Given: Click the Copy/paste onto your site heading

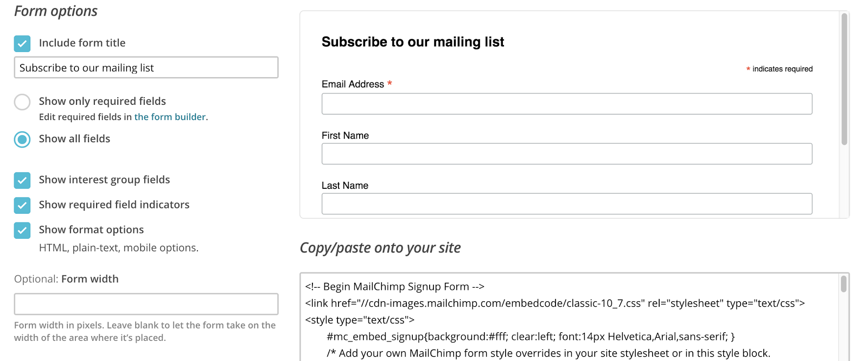Looking at the screenshot, I should pos(380,248).
